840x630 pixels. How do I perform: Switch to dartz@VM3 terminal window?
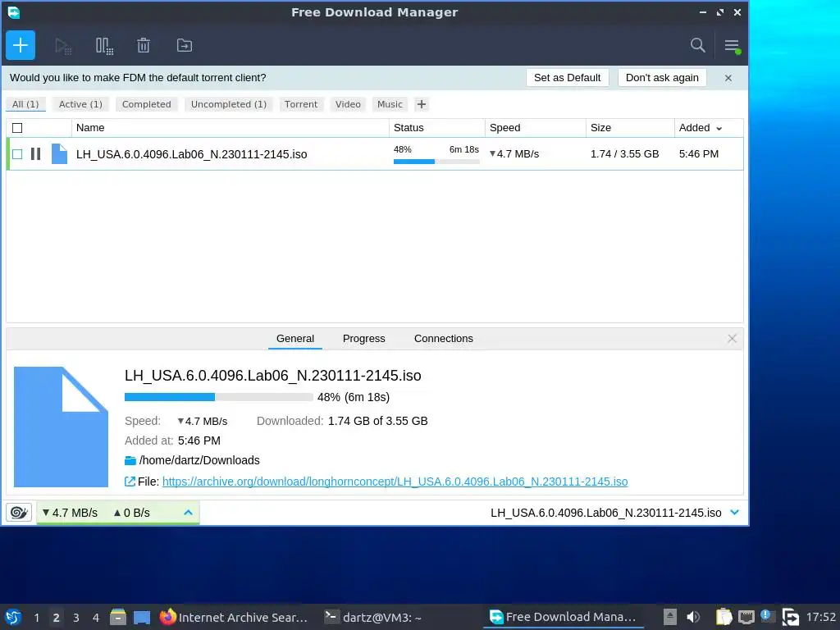(x=373, y=617)
